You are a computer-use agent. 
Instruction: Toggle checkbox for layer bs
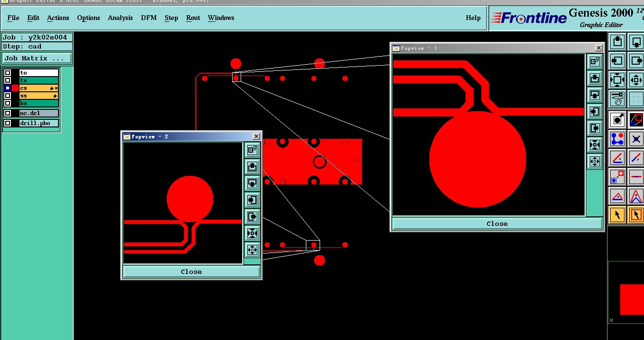click(x=7, y=103)
